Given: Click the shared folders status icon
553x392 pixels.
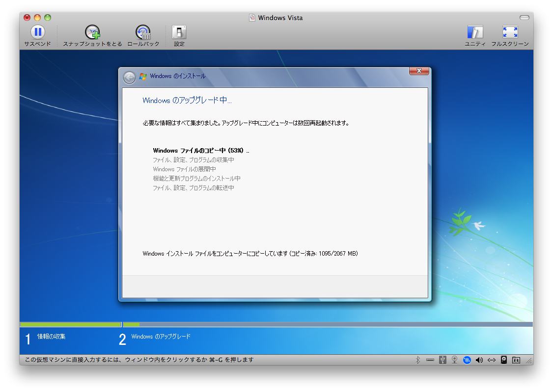Looking at the screenshot, I should tap(516, 360).
